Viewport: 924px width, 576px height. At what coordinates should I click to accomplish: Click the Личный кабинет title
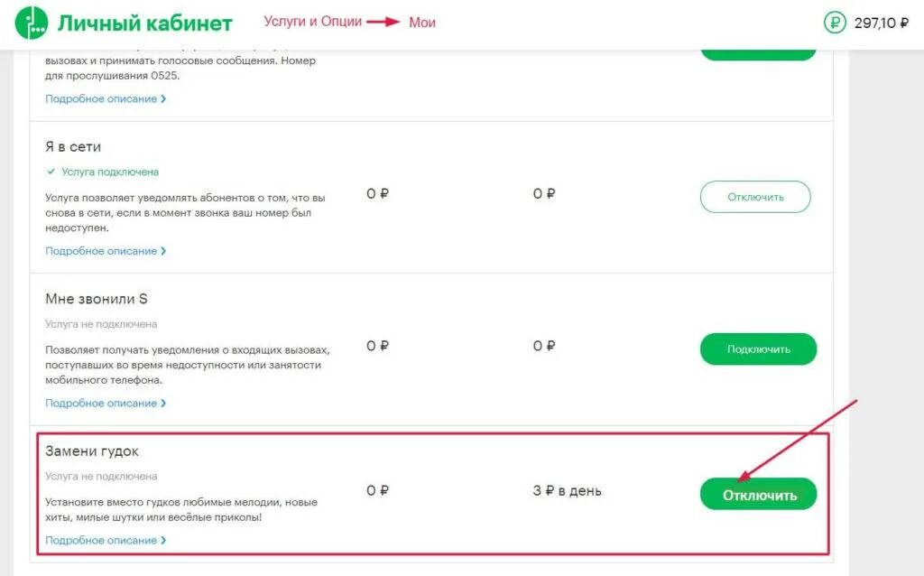click(144, 23)
